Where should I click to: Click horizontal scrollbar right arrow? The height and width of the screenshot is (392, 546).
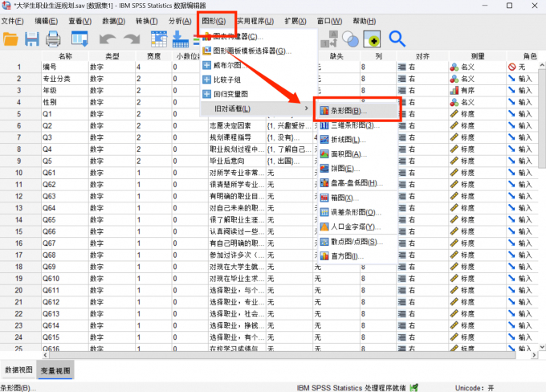pos(534,355)
